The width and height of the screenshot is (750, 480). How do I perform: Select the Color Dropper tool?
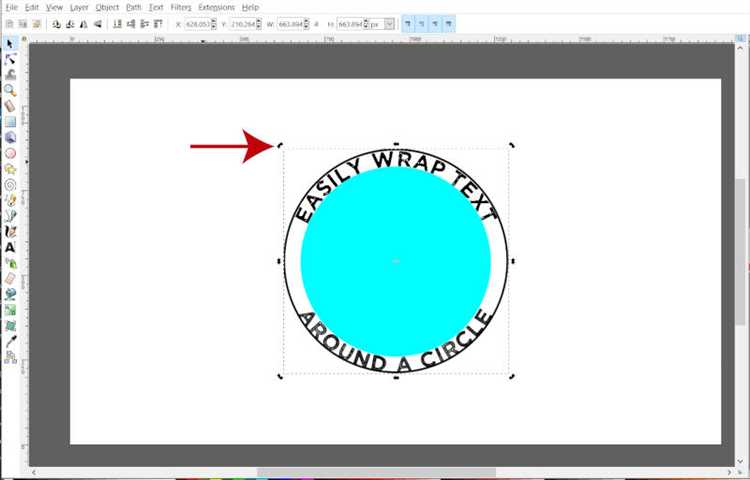click(x=10, y=341)
